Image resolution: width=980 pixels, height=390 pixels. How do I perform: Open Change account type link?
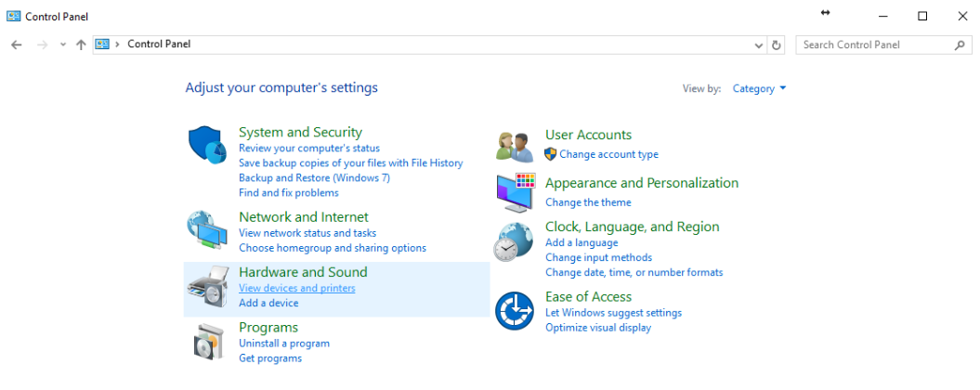click(608, 154)
